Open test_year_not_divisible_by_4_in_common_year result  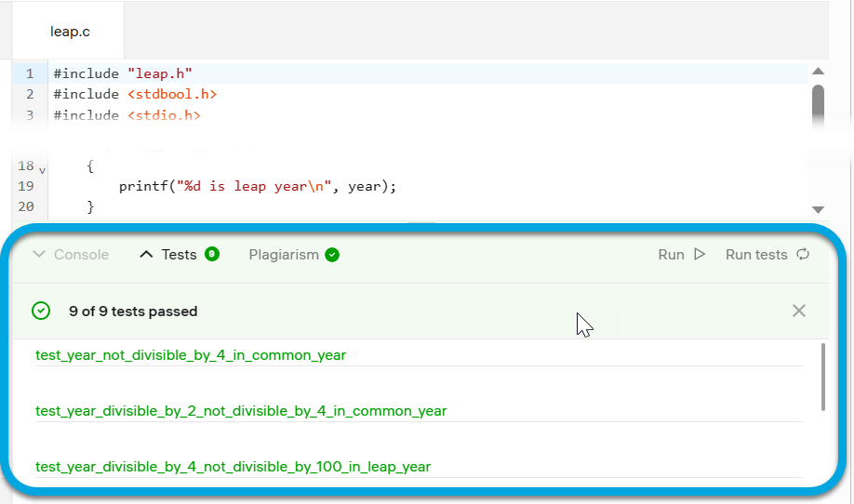191,355
